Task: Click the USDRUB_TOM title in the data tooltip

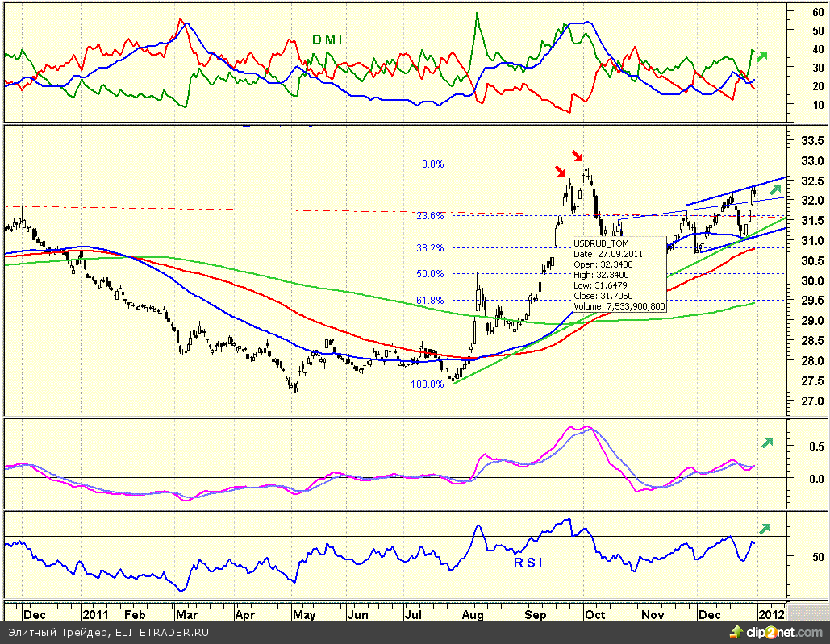Action: 601,243
